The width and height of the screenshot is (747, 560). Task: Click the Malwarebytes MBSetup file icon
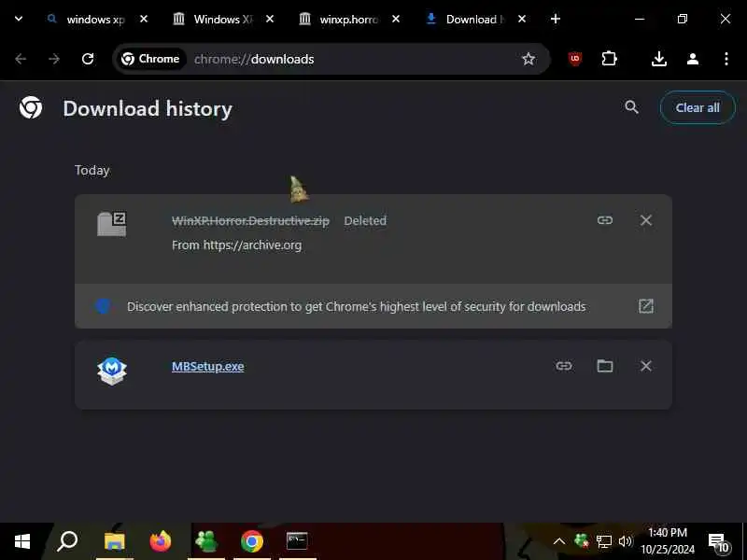tap(112, 371)
